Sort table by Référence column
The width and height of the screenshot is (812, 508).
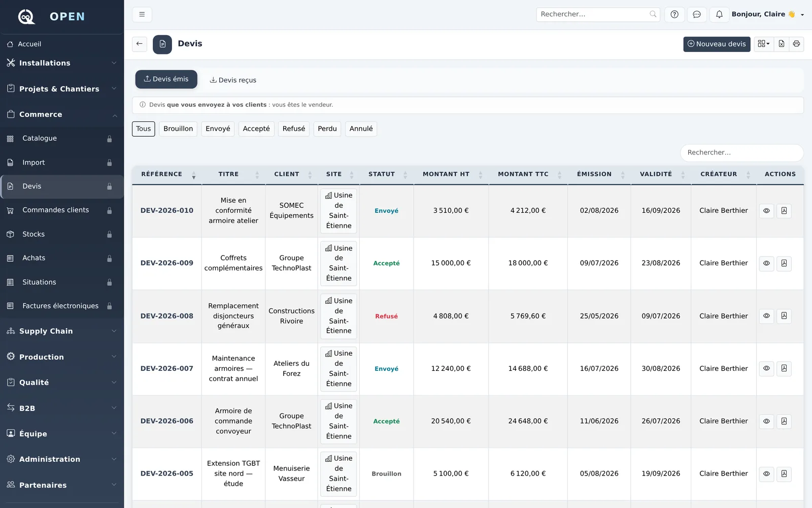pyautogui.click(x=167, y=174)
